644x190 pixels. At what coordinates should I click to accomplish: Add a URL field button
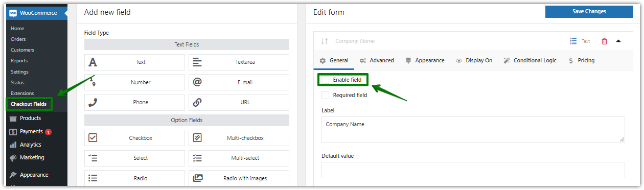coord(239,102)
